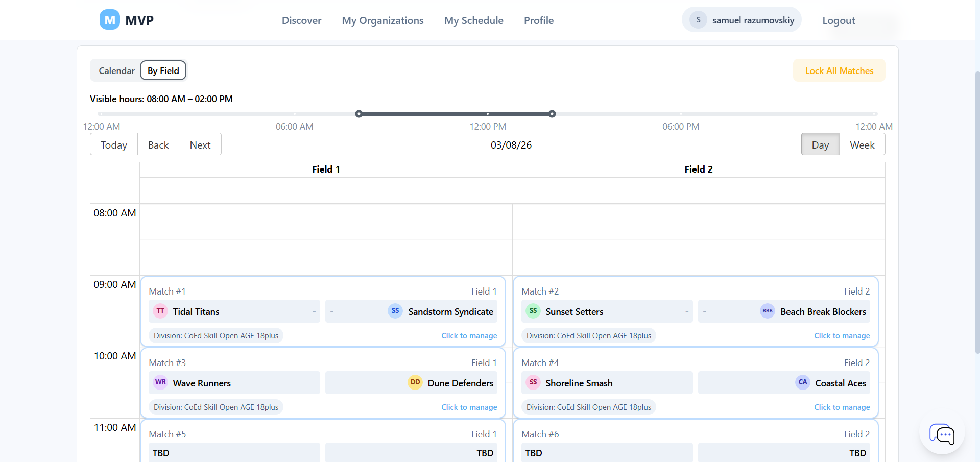Click the Beach Break Blockers BBB avatar
This screenshot has width=980, height=462.
[x=768, y=311]
